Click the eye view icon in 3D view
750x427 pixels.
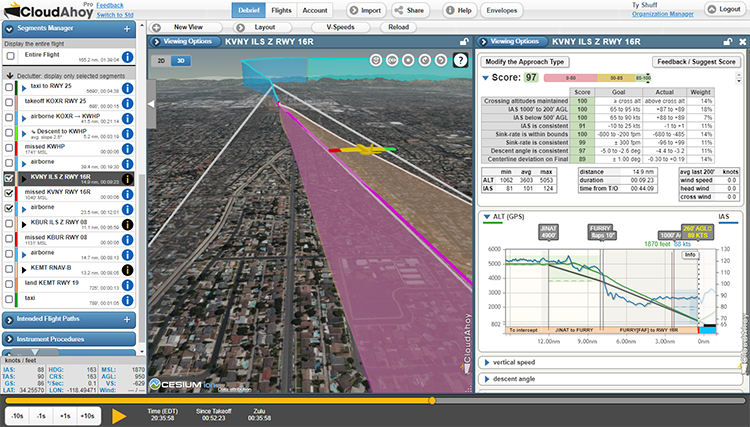[392, 60]
